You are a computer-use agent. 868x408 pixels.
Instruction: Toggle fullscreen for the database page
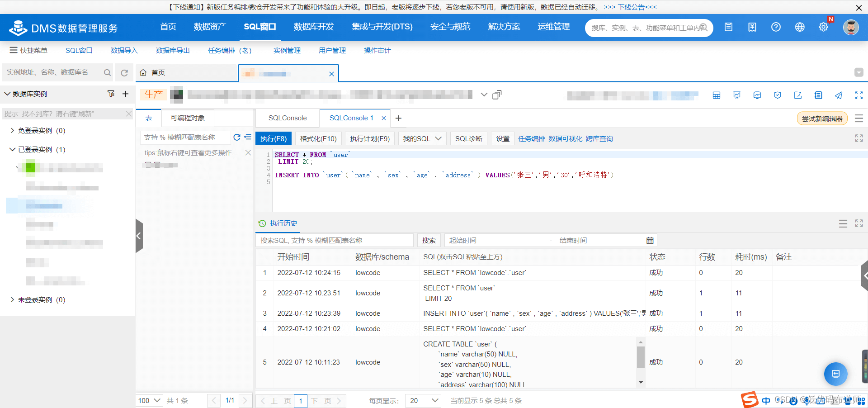tap(859, 95)
